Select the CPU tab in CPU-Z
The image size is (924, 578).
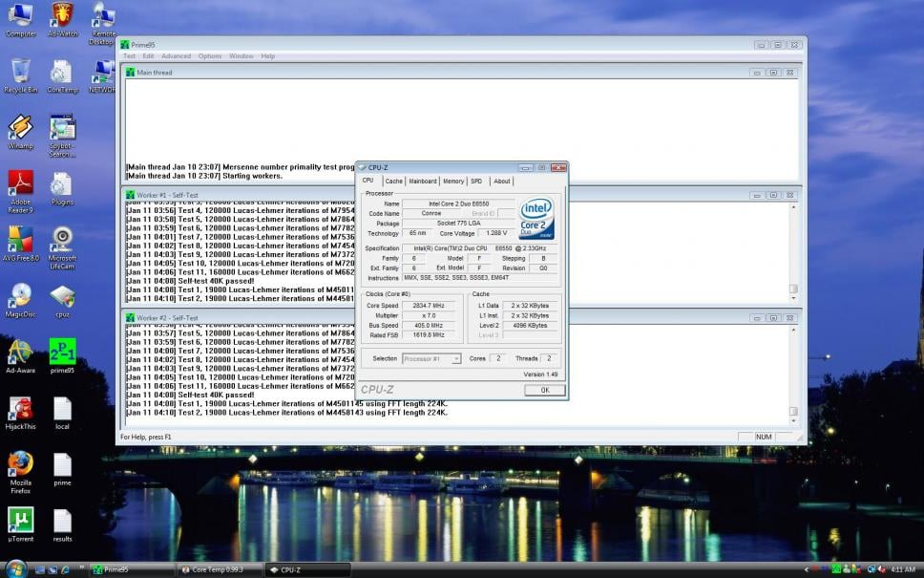click(x=368, y=181)
